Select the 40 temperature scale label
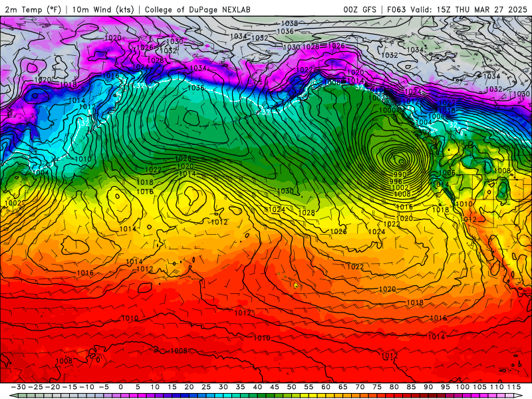The height and width of the screenshot is (399, 532). [257, 387]
